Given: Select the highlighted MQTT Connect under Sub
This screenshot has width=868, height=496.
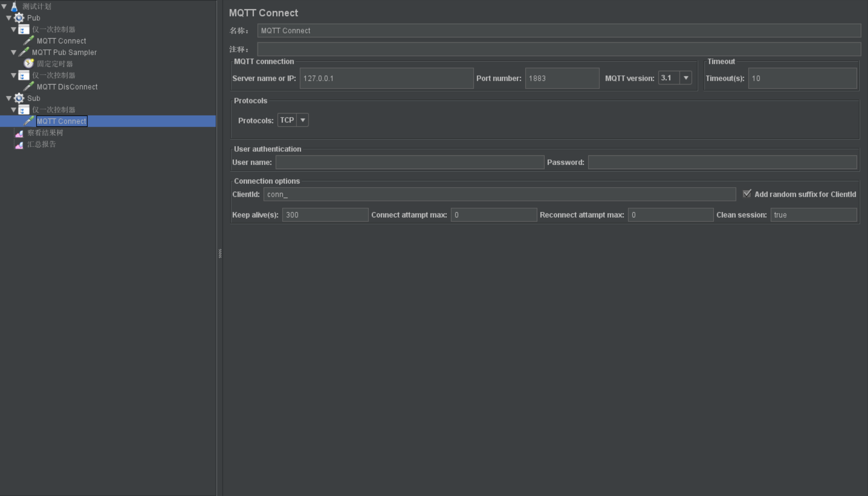Looking at the screenshot, I should point(61,121).
